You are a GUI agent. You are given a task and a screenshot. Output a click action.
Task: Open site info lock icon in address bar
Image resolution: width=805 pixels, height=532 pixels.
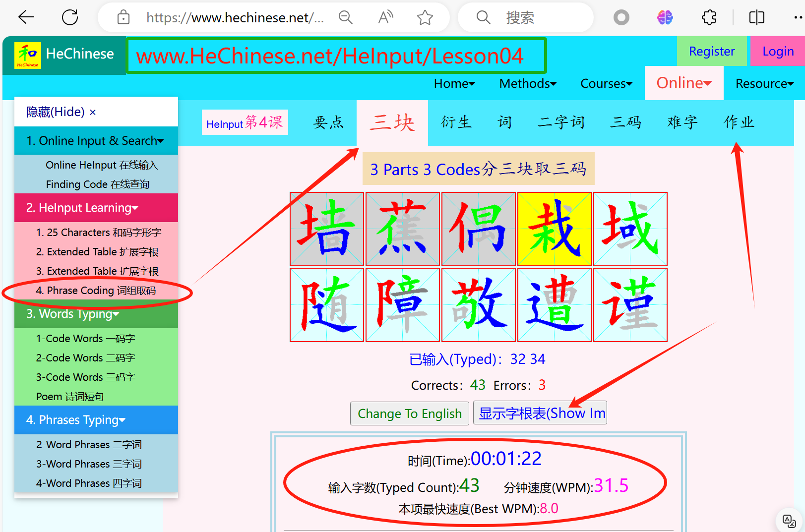(x=123, y=18)
